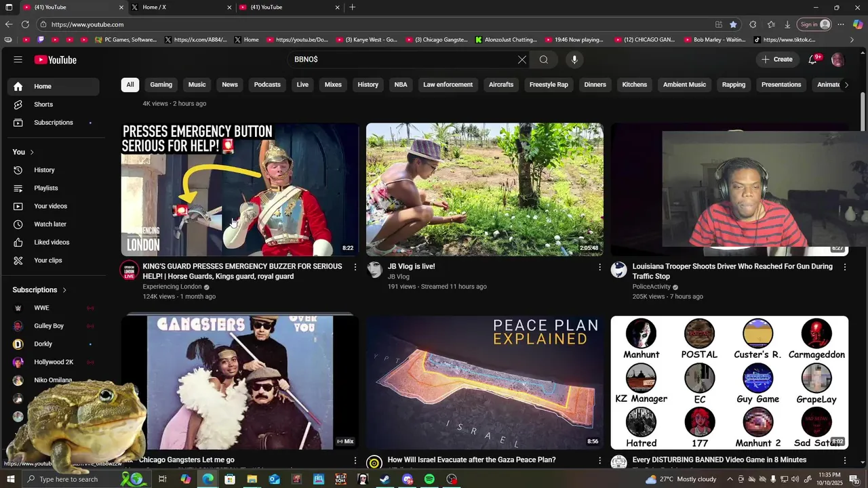Open the account avatar menu
This screenshot has height=488, width=868.
click(837, 60)
